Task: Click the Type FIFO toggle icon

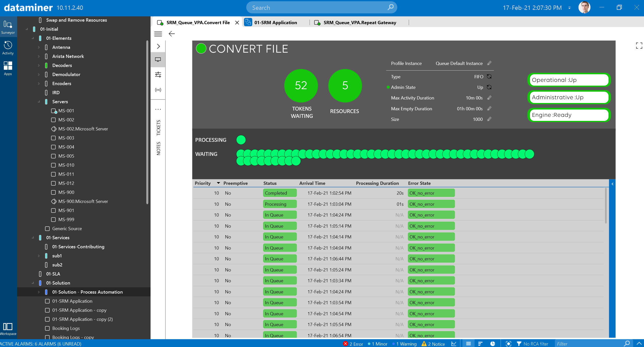Action: click(489, 77)
